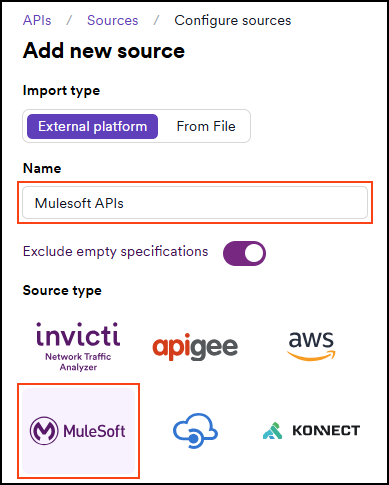The image size is (389, 485).
Task: Choose the Azure API cloud source icon
Action: coord(195,431)
